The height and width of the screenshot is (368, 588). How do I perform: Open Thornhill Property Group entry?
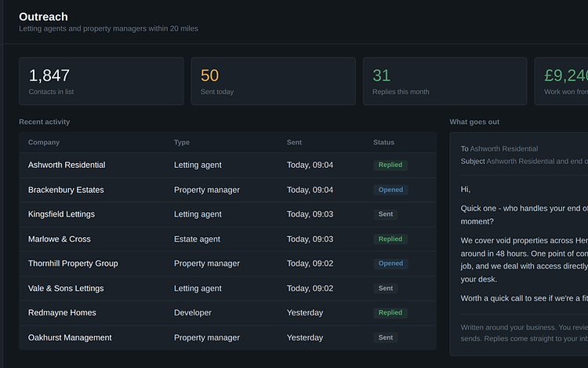point(73,264)
